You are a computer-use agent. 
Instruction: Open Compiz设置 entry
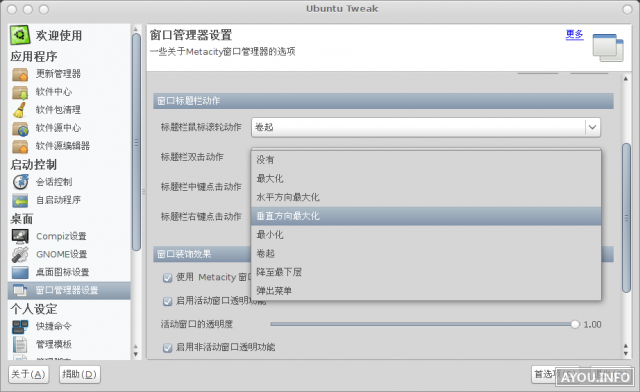tap(61, 236)
